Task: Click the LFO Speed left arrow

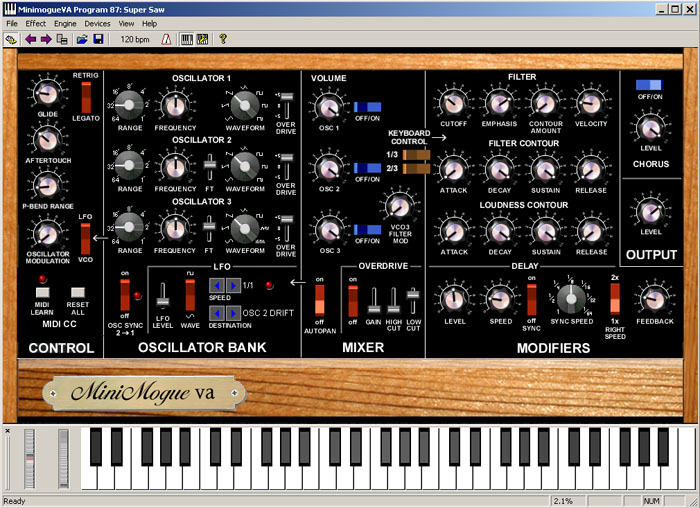Action: click(217, 285)
